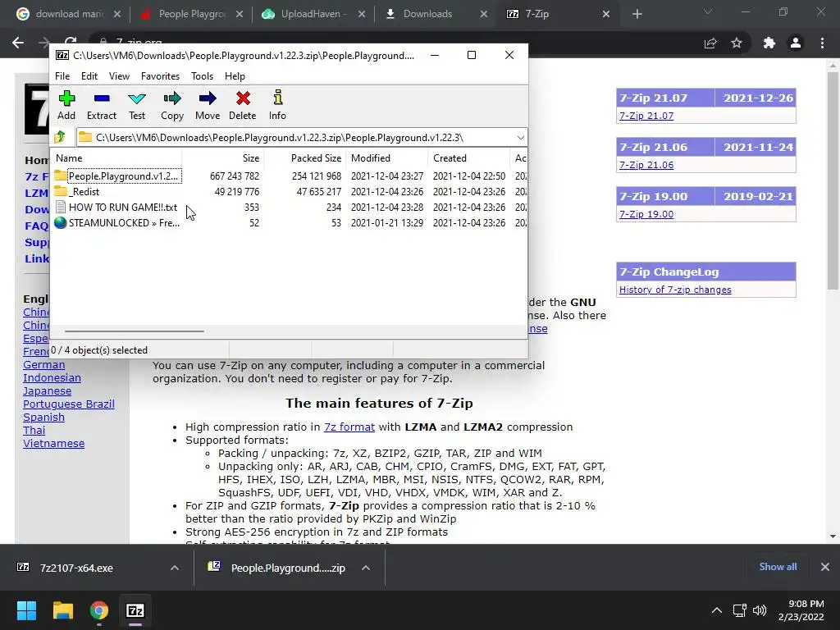Click the share page icon in Chrome
The height and width of the screenshot is (630, 840).
tap(710, 43)
